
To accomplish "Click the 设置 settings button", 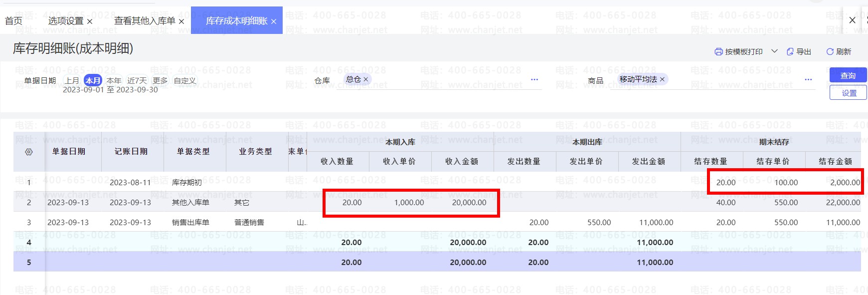I will pyautogui.click(x=848, y=93).
